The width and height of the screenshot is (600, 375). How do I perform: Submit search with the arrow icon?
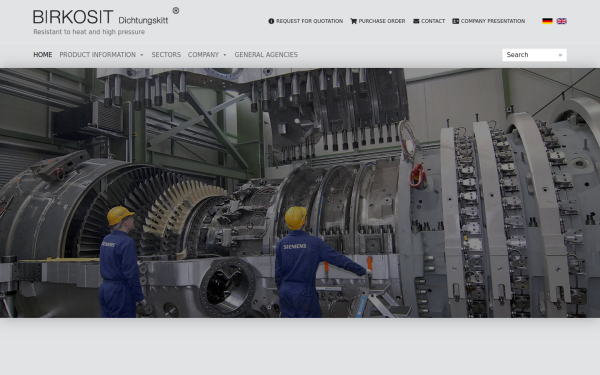click(560, 55)
